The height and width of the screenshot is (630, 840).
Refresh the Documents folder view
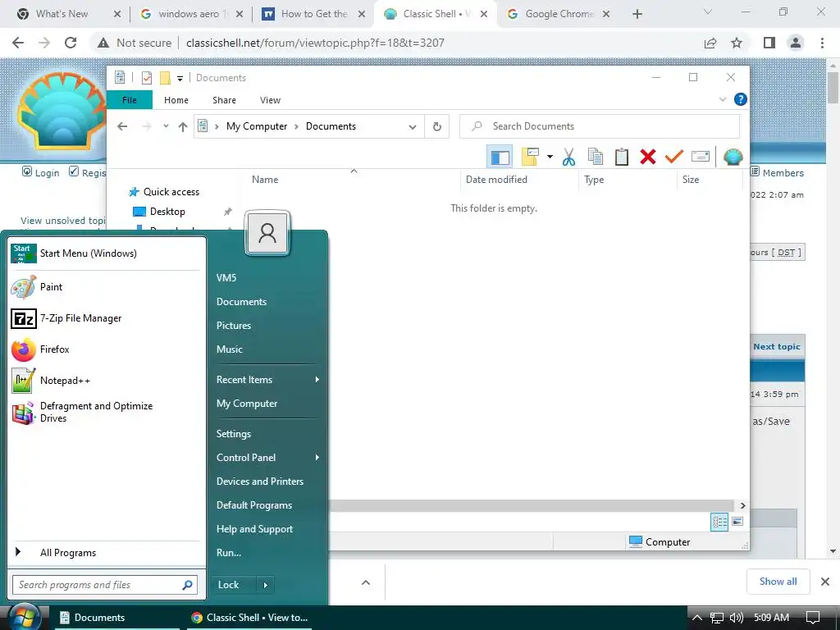437,126
